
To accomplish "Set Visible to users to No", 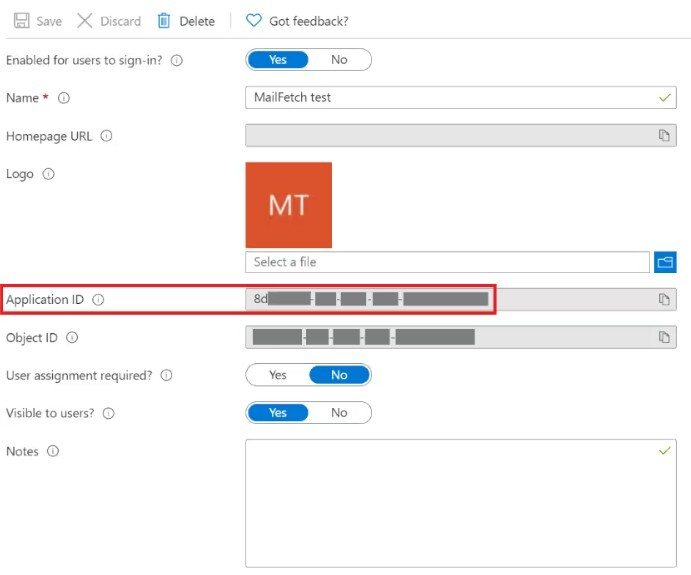I will 339,413.
